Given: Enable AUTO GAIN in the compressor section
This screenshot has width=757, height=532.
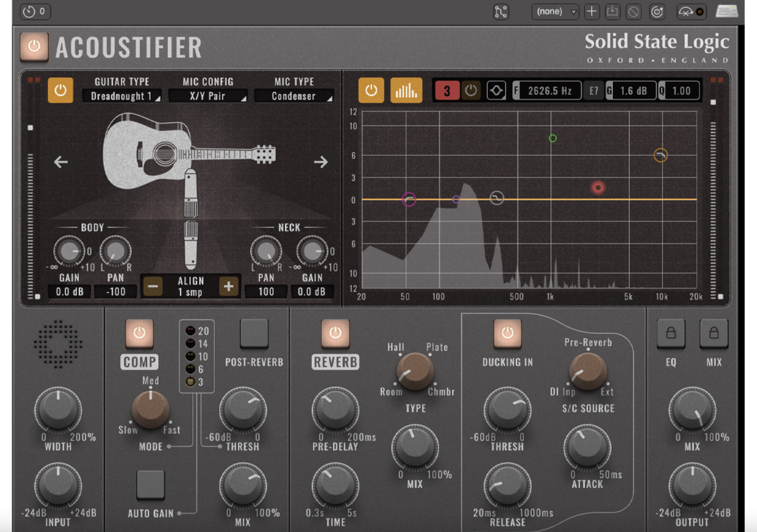Looking at the screenshot, I should 150,485.
